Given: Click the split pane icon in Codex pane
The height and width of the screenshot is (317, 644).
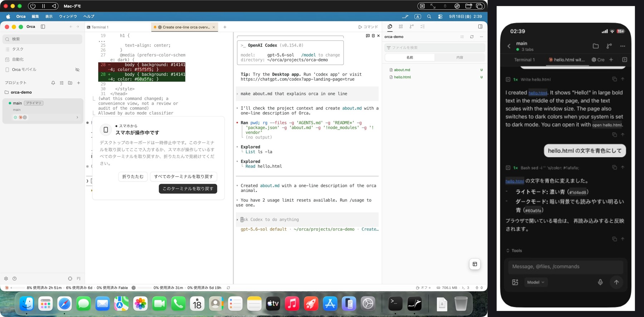Looking at the screenshot, I should pos(373,36).
